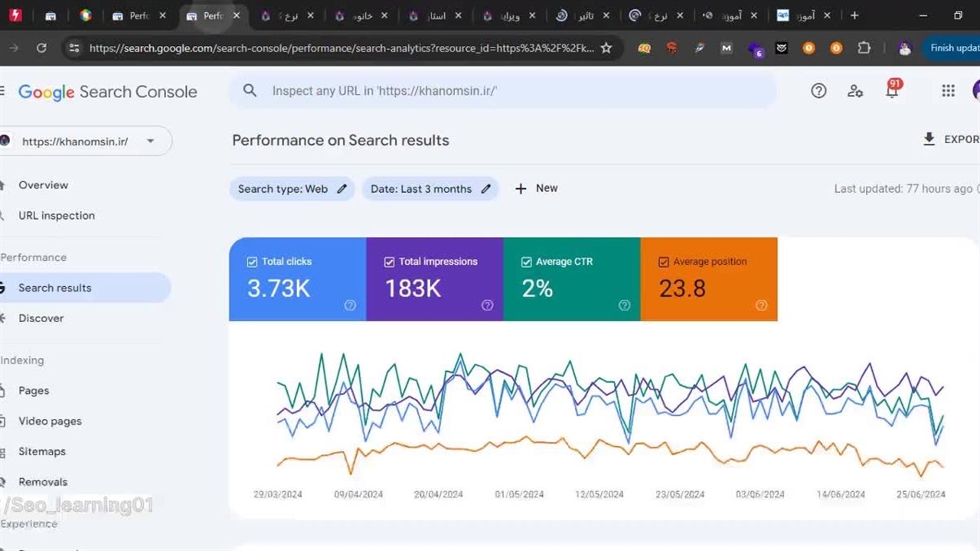Click the Export download icon
Screen dimensions: 980x551
coord(929,139)
